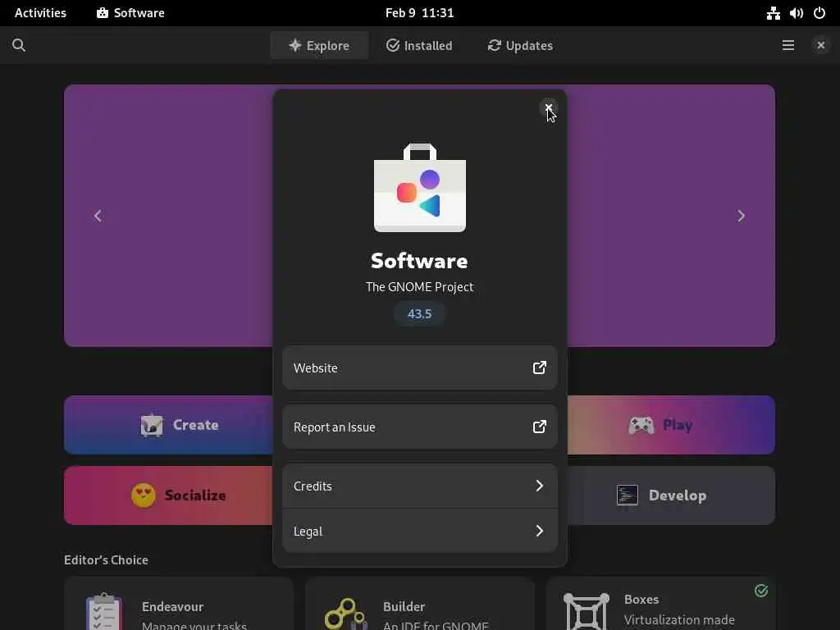Go to next featured banner

point(741,216)
